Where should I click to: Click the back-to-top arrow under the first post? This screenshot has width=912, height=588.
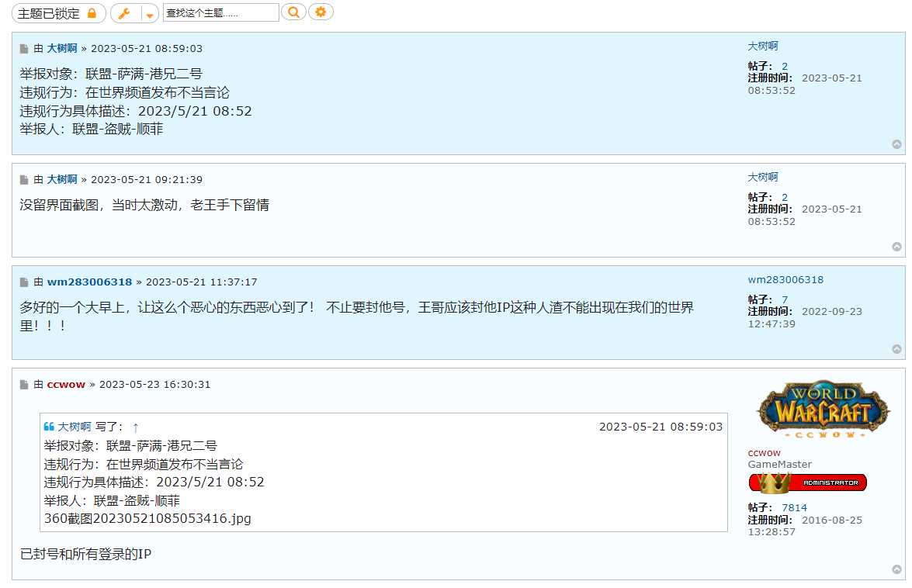[x=897, y=144]
